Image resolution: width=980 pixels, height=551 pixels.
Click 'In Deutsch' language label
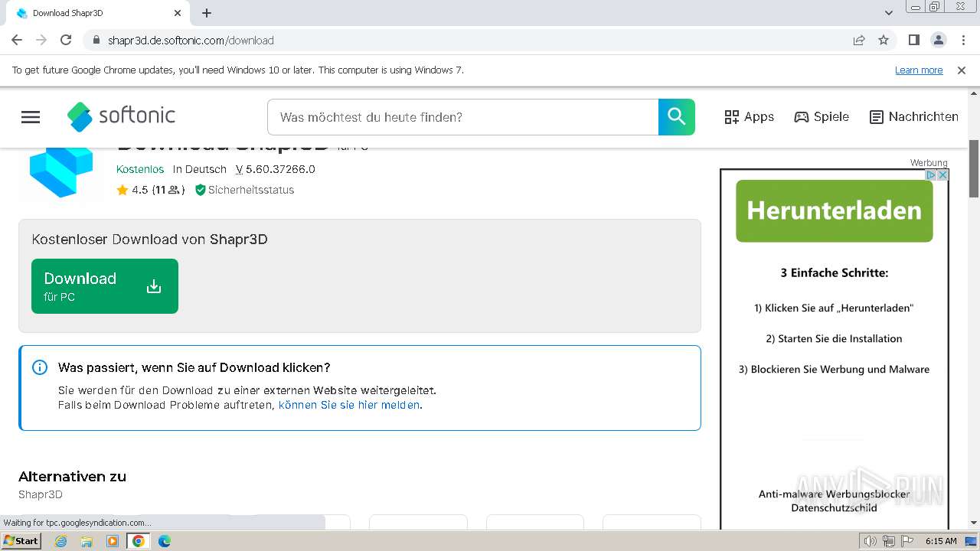tap(200, 169)
